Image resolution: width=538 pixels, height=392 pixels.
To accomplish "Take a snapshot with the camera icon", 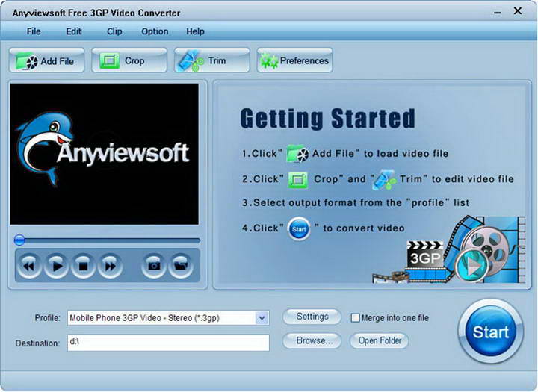I will [x=154, y=266].
